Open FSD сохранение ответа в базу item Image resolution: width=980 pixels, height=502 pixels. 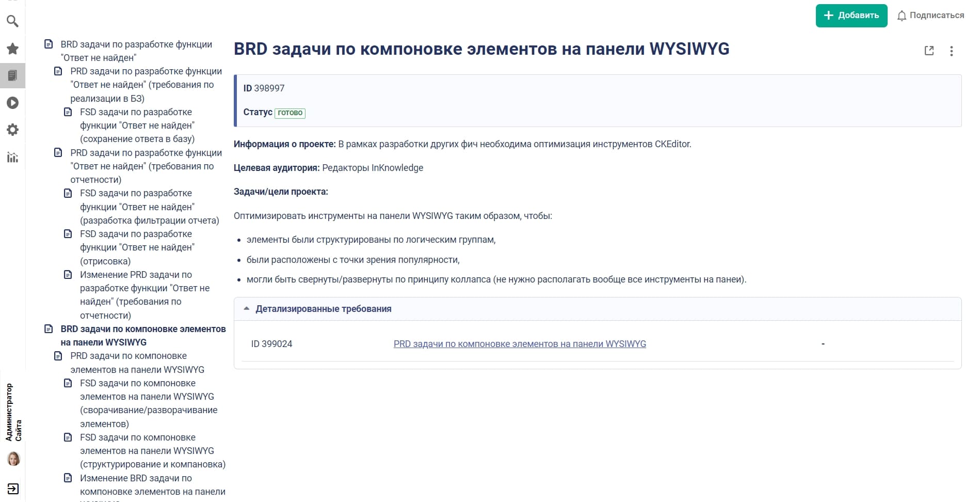pyautogui.click(x=137, y=126)
